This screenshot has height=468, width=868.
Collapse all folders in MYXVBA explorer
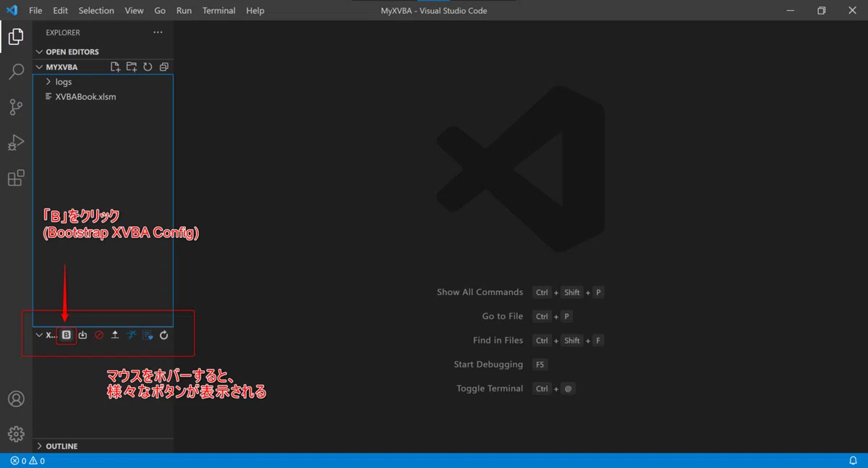[x=164, y=67]
